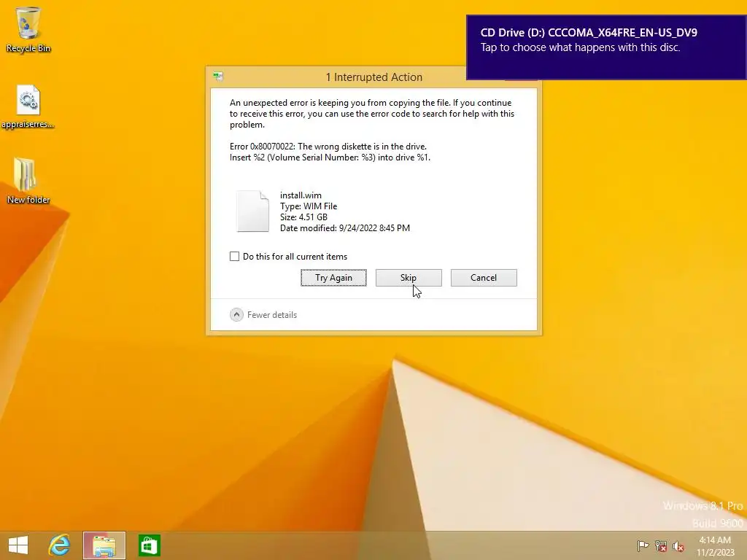Open the Start menu Windows logo
Viewport: 747px width, 560px height.
(x=18, y=545)
